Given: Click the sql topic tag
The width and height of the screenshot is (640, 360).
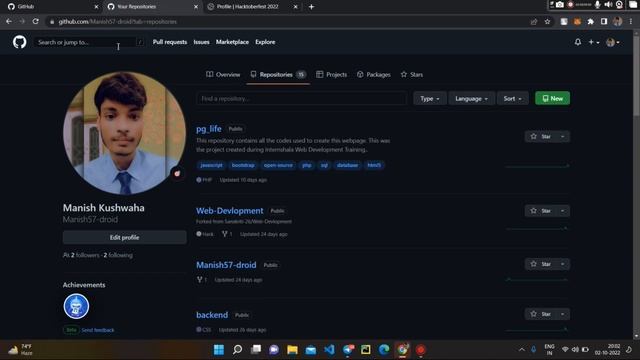Looking at the screenshot, I should coord(324,165).
